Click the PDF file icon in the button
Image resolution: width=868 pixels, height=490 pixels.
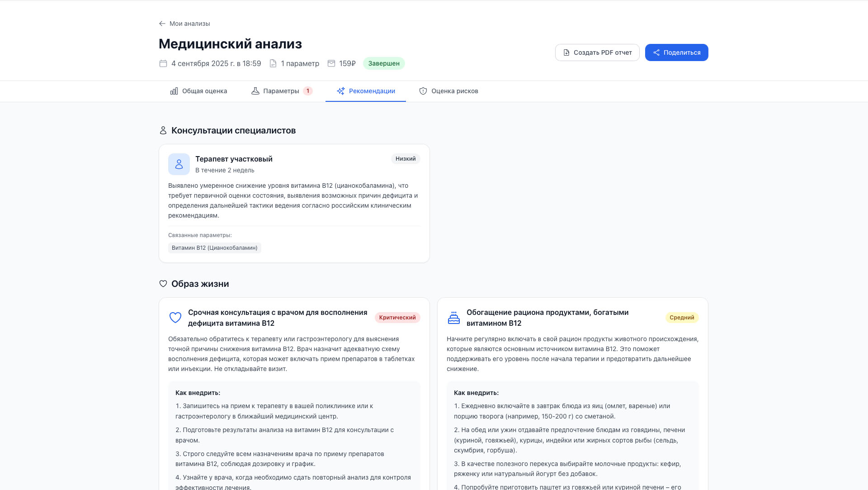tap(566, 52)
